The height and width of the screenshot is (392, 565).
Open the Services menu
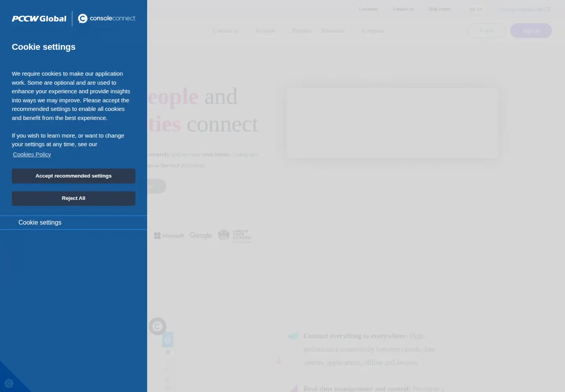tap(265, 31)
